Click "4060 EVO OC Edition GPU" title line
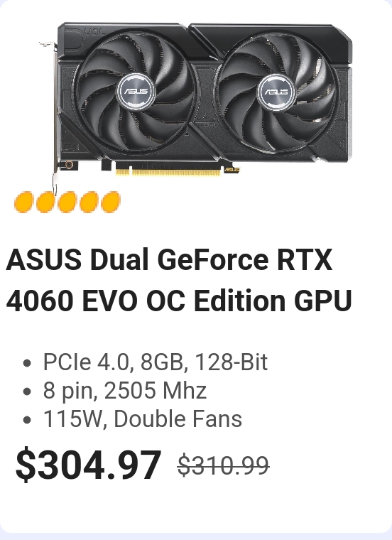Viewport: 392px width, 540px height. (x=179, y=301)
